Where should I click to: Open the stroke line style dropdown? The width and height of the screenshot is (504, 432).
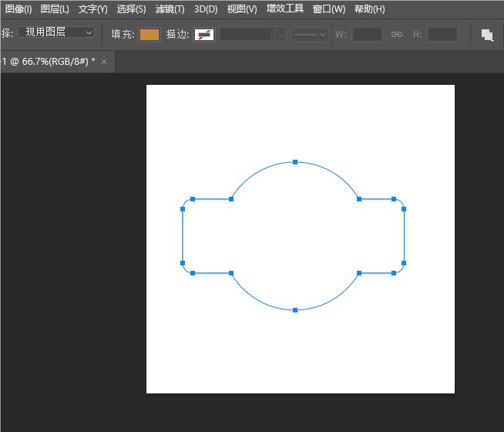click(x=310, y=35)
